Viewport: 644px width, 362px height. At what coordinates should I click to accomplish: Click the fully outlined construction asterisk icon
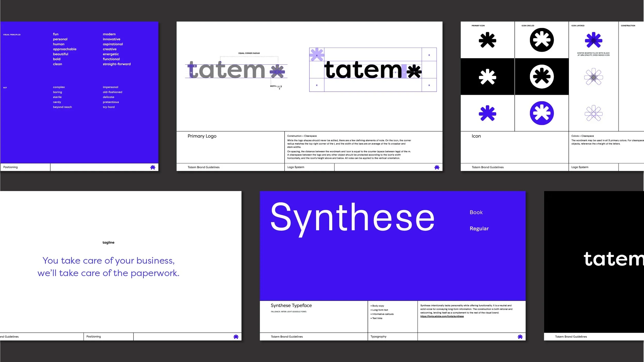click(594, 113)
